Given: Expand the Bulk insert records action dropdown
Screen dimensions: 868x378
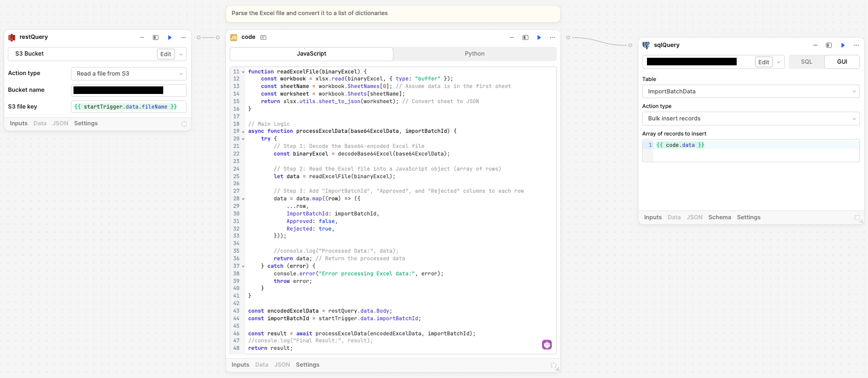Looking at the screenshot, I should [750, 119].
